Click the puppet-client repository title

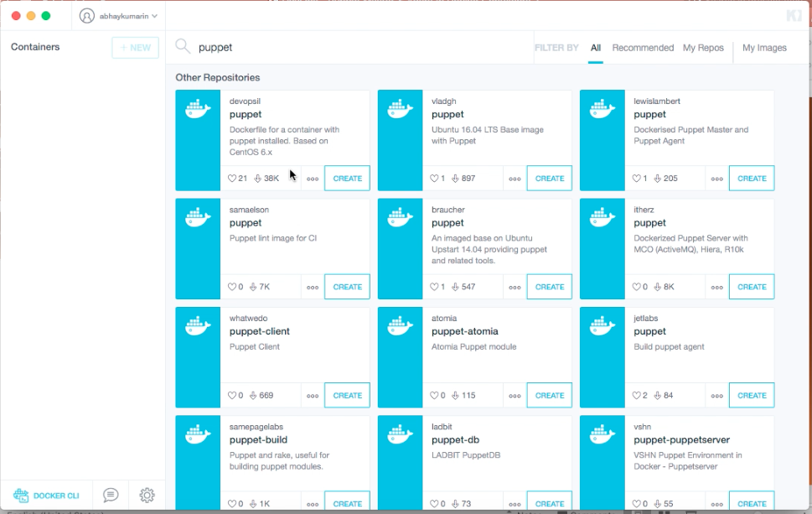(260, 331)
